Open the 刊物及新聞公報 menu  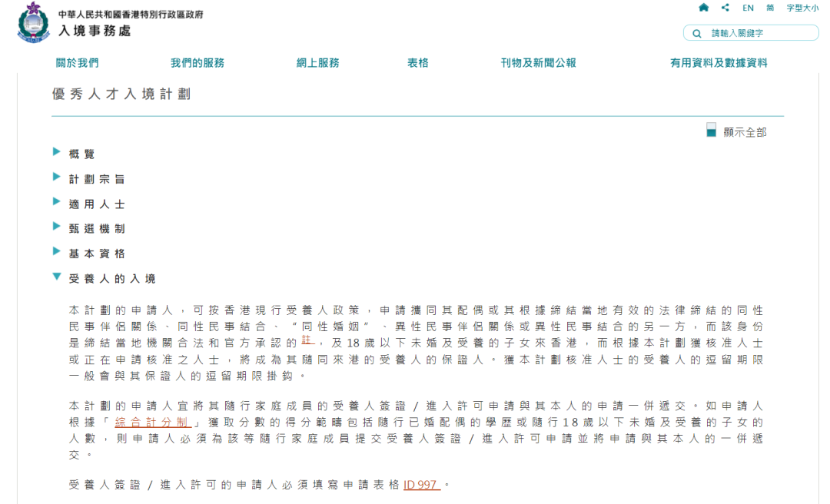pos(538,63)
